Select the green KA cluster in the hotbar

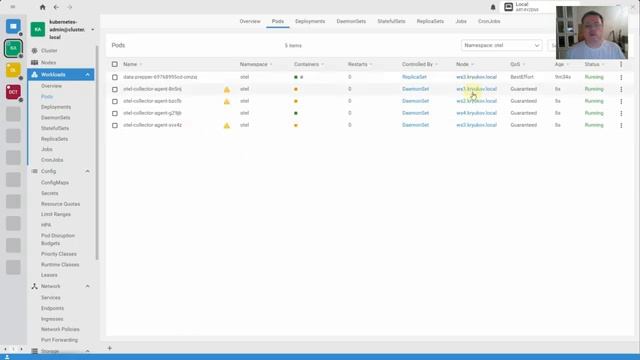[13, 48]
